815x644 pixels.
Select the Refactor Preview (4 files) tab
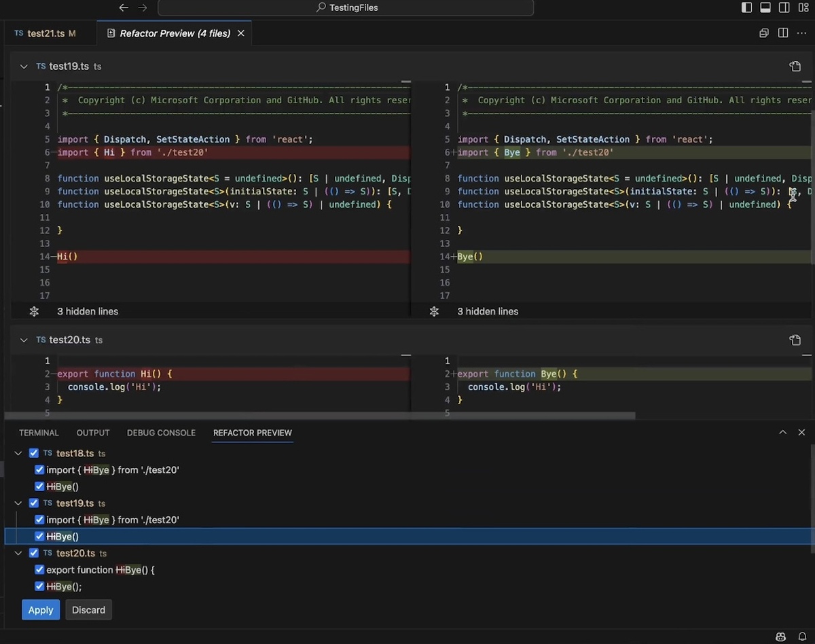(175, 33)
